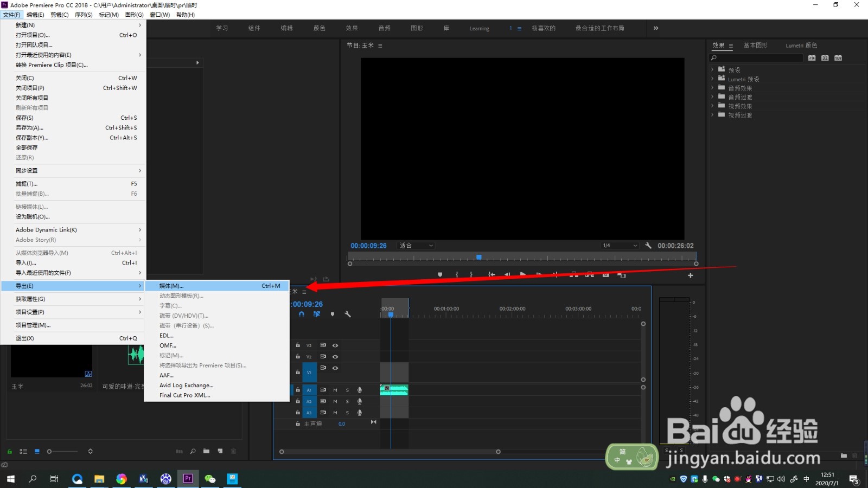Mute audio track A2
The image size is (868, 488).
tap(335, 401)
